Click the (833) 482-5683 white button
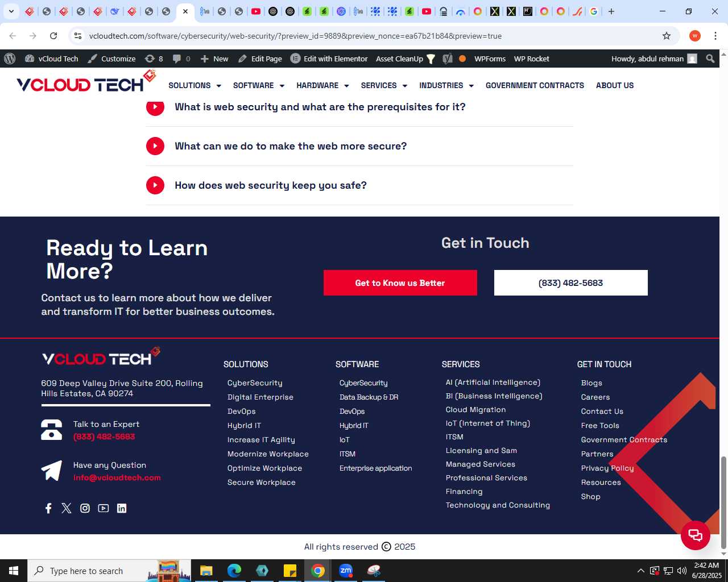The width and height of the screenshot is (728, 582). tap(571, 282)
